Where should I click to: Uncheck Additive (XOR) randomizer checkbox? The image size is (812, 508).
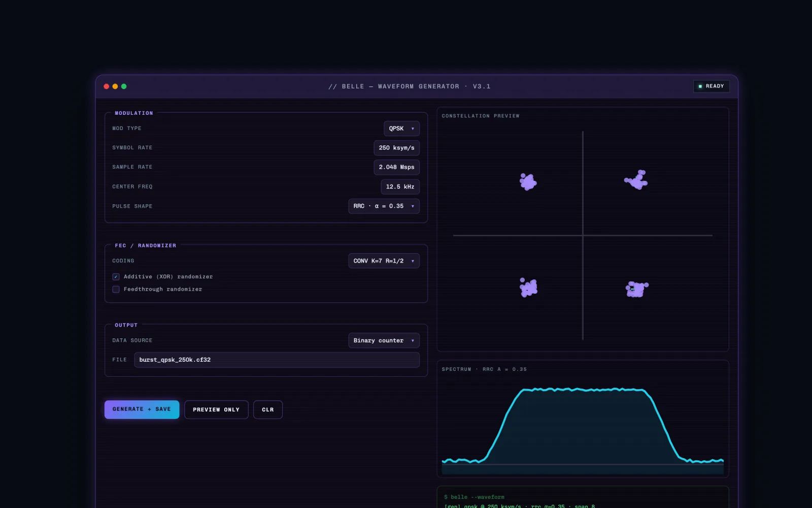coord(116,277)
